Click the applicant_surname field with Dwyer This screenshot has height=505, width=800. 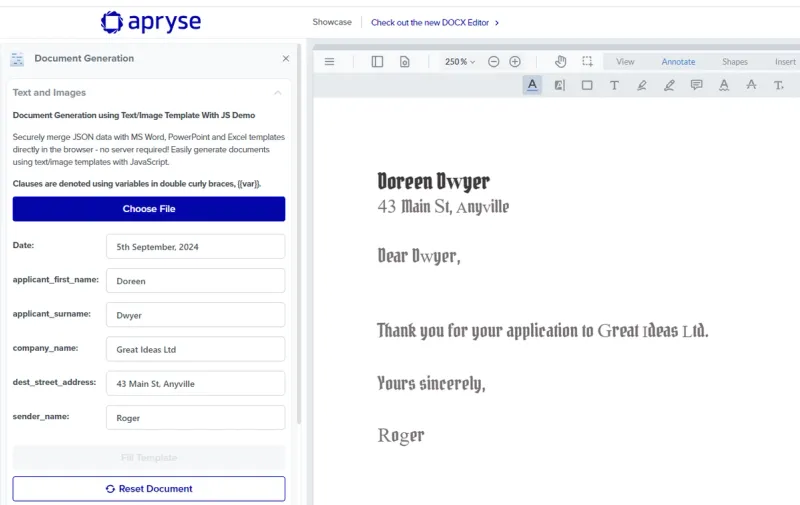[x=195, y=315]
